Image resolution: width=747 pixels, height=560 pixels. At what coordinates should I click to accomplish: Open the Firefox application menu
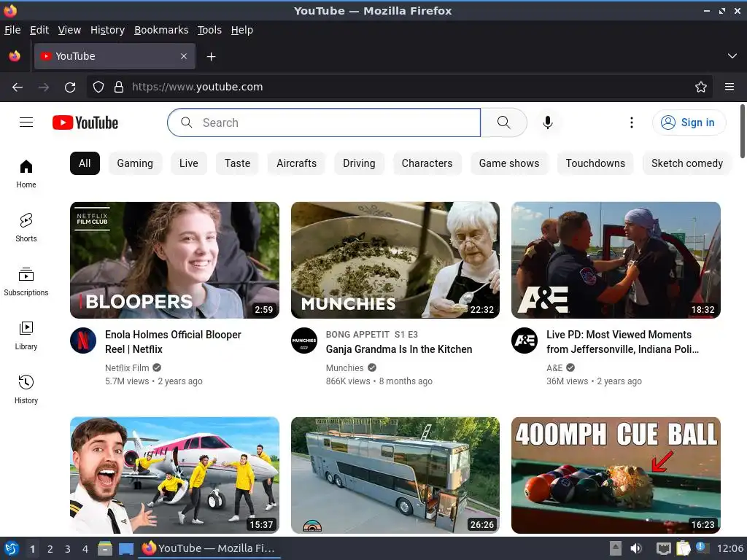[729, 87]
